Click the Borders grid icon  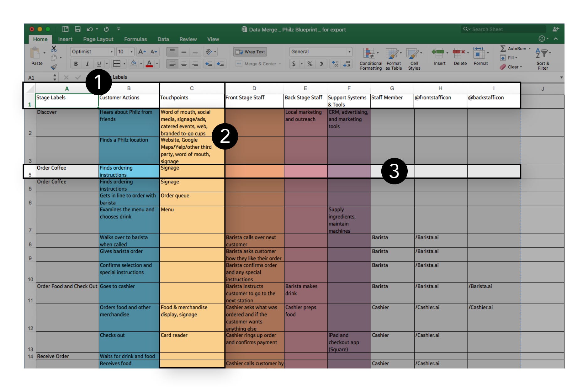tap(117, 64)
